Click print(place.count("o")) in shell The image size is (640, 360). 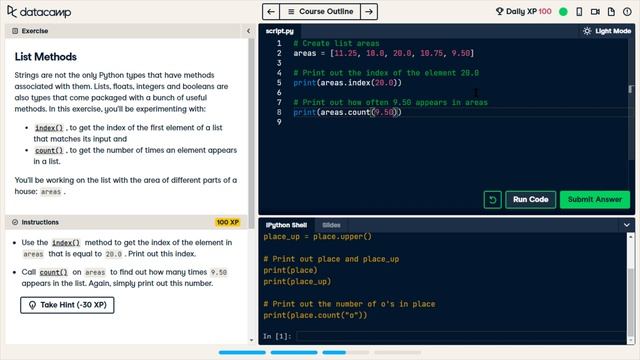315,316
